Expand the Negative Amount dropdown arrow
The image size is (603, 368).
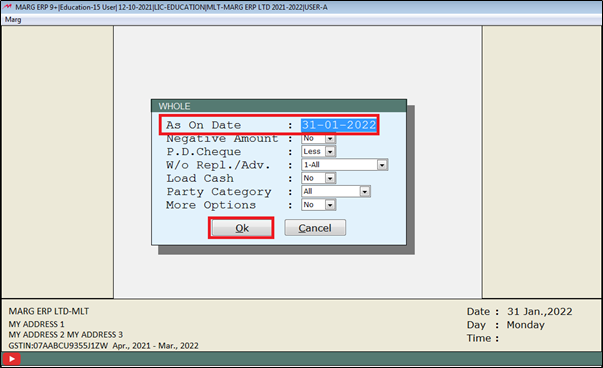pos(330,138)
